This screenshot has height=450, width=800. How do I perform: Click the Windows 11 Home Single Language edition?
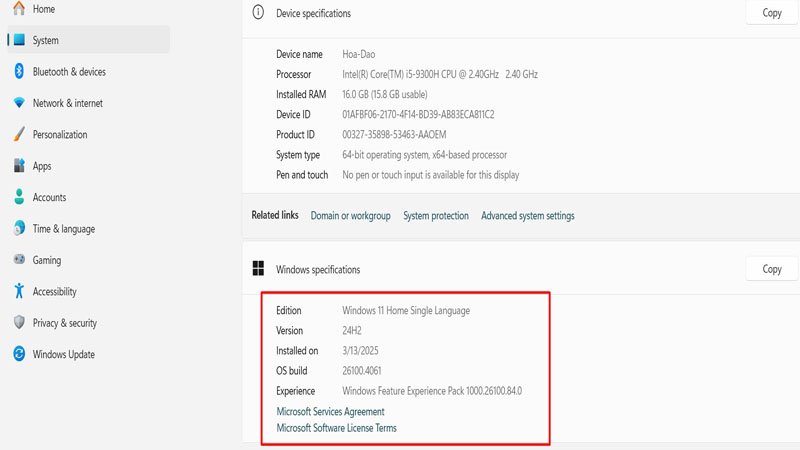point(406,311)
